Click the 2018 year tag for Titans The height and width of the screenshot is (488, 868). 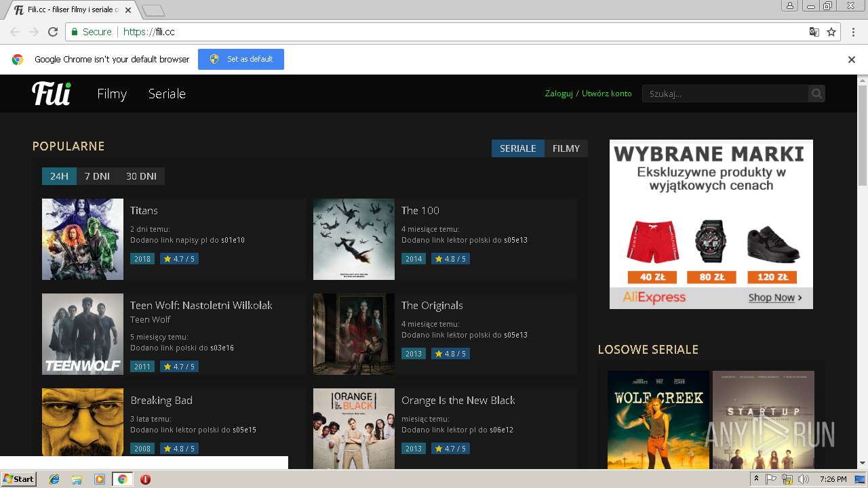(x=142, y=259)
